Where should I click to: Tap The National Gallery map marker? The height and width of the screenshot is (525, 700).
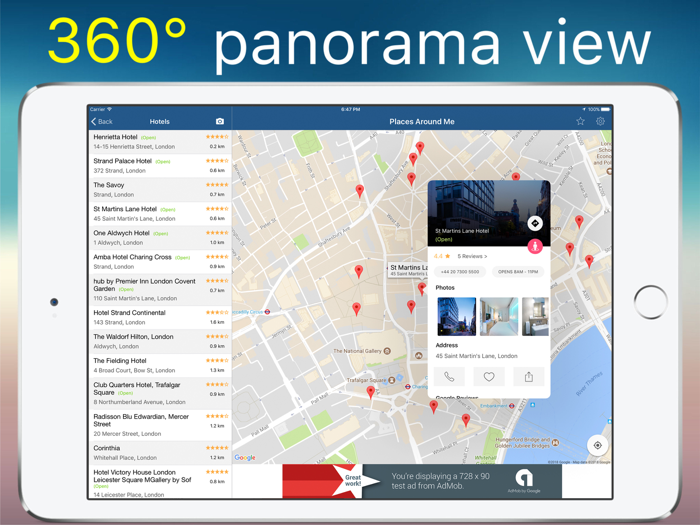pyautogui.click(x=387, y=351)
